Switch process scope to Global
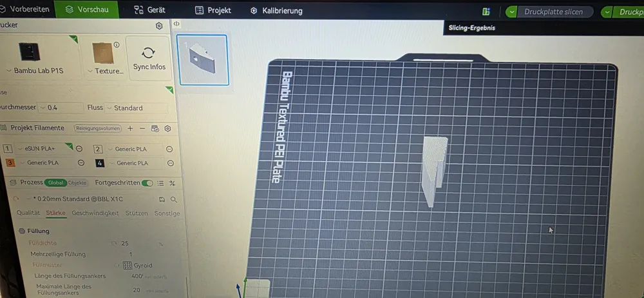 click(x=55, y=183)
